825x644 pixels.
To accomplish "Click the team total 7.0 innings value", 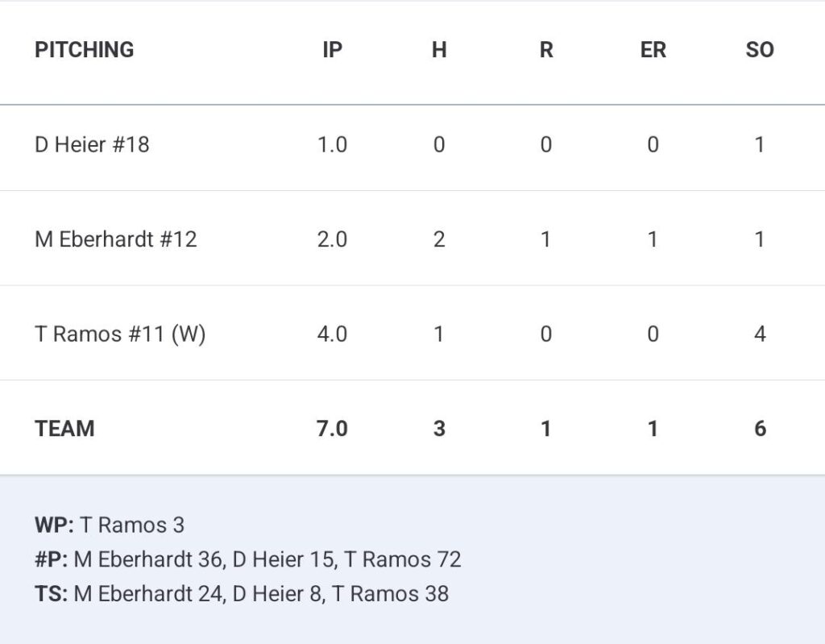I will click(332, 429).
